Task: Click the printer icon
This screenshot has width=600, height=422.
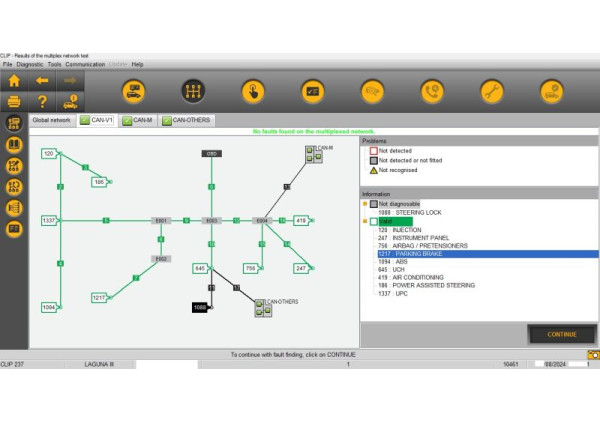Action: pyautogui.click(x=14, y=101)
